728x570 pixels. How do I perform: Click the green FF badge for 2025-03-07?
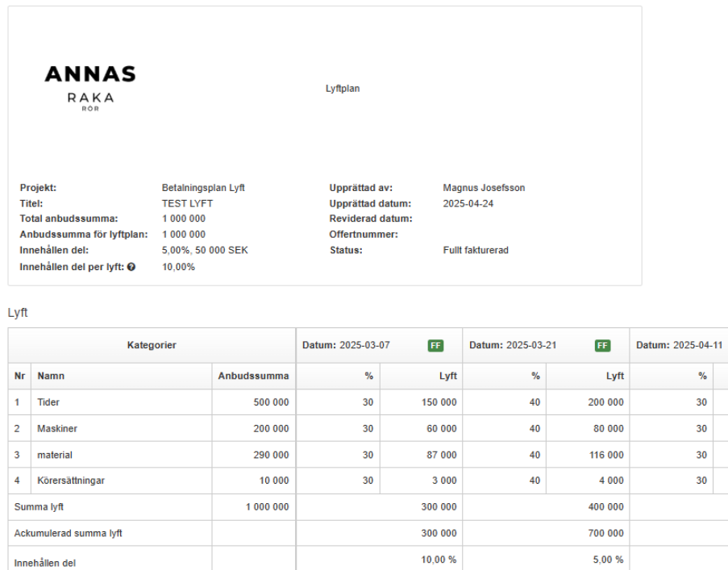click(435, 345)
